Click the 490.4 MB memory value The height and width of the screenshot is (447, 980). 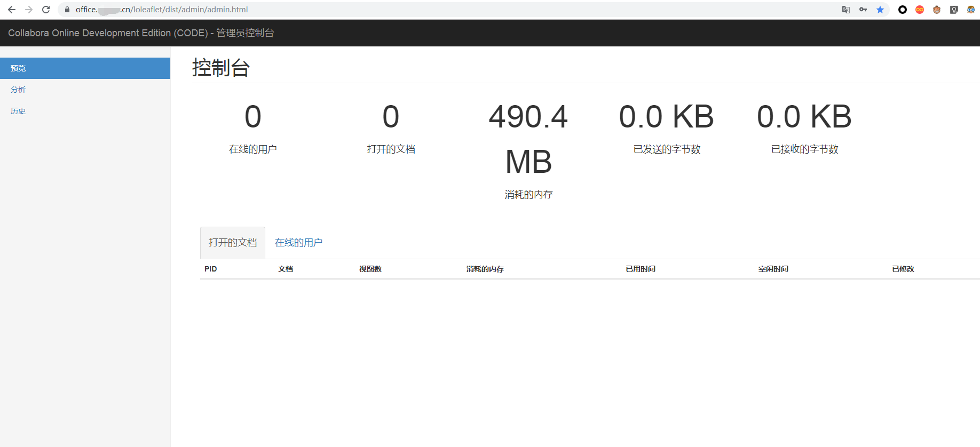528,139
